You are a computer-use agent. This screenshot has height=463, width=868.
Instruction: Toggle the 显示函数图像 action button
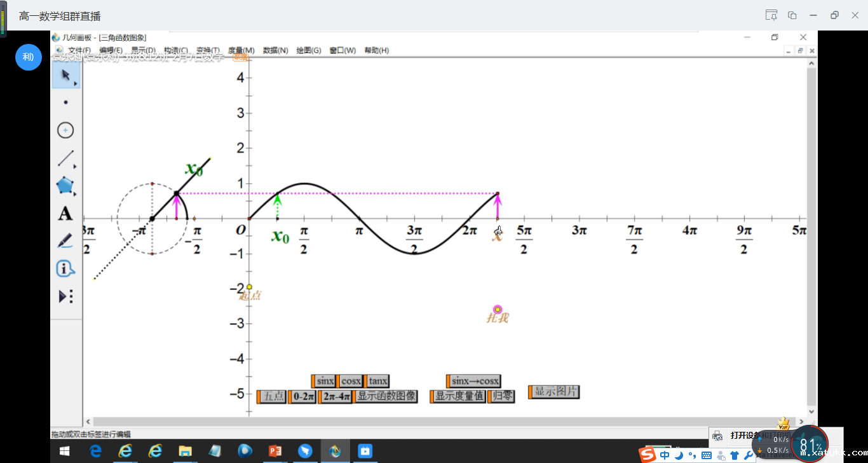(x=386, y=396)
